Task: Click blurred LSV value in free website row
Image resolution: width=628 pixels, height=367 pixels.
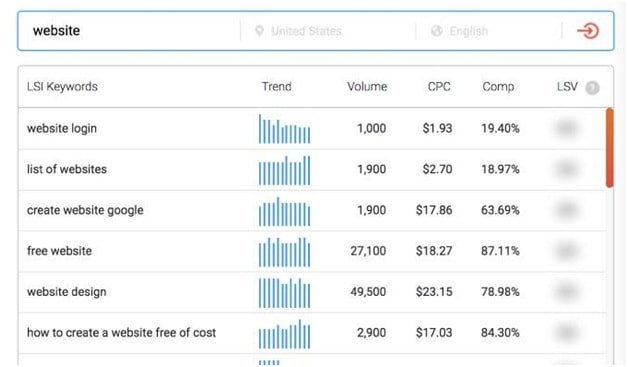Action: coord(567,251)
